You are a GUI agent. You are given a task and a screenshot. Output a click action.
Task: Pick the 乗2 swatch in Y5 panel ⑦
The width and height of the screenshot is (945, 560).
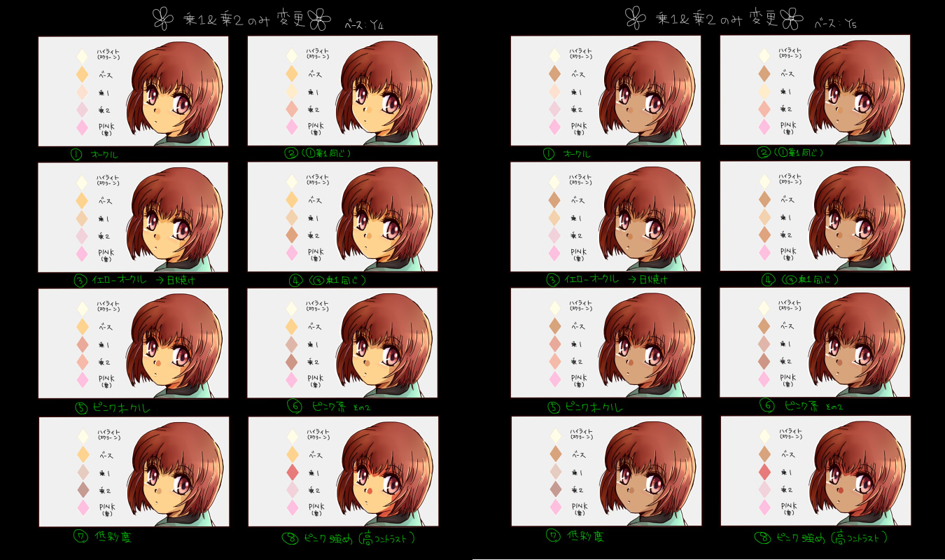pos(555,489)
